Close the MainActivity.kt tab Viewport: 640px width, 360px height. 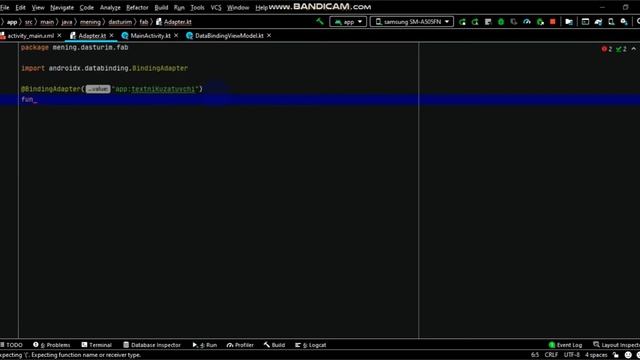coord(176,36)
